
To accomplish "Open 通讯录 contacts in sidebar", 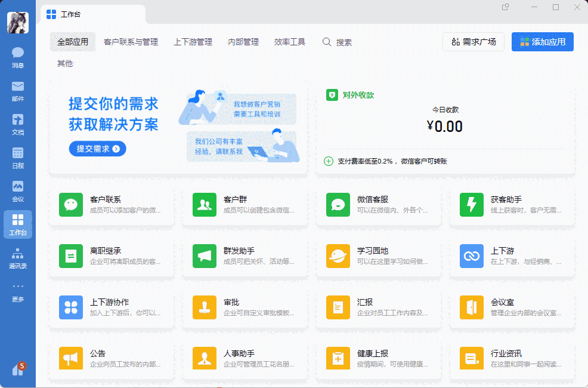I will tap(18, 257).
